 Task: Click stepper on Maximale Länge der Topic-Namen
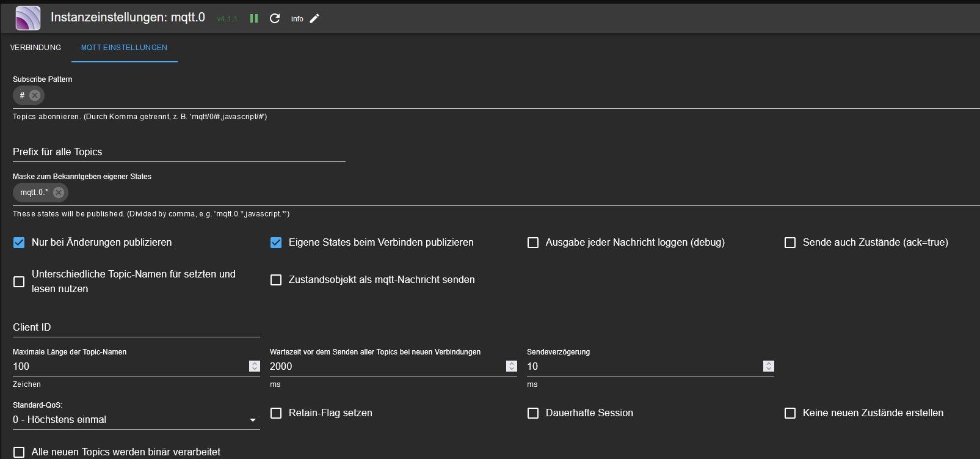[255, 366]
